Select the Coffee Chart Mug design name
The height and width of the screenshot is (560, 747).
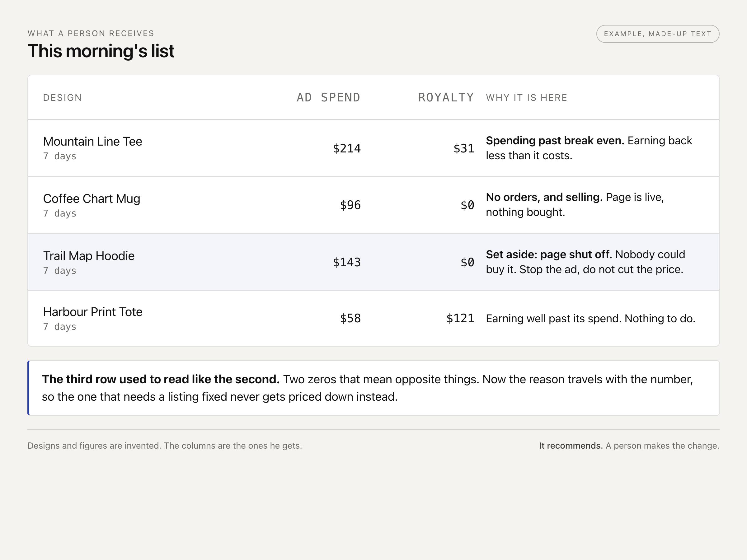click(x=92, y=198)
